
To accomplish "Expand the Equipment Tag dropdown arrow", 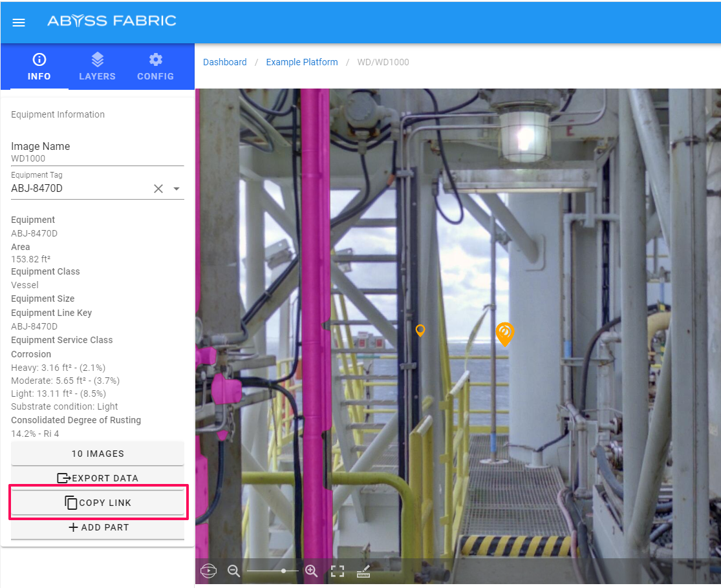I will 177,189.
